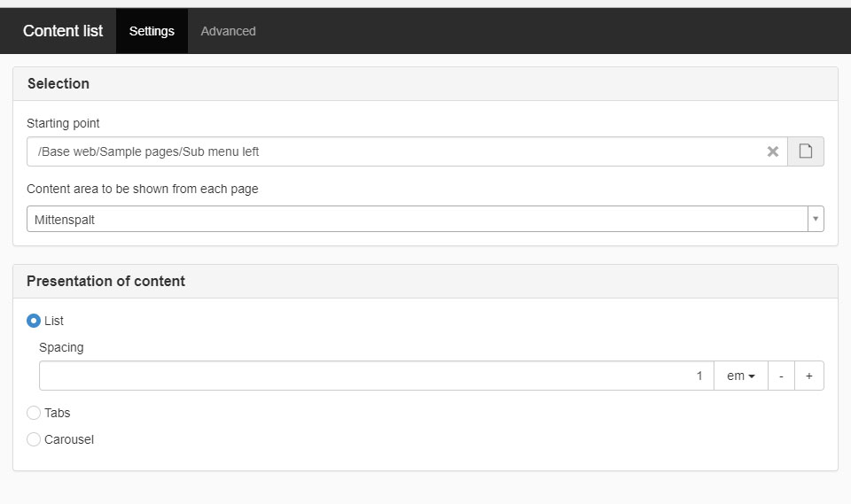Open page browser icon beside Starting point
851x504 pixels.
tap(805, 151)
